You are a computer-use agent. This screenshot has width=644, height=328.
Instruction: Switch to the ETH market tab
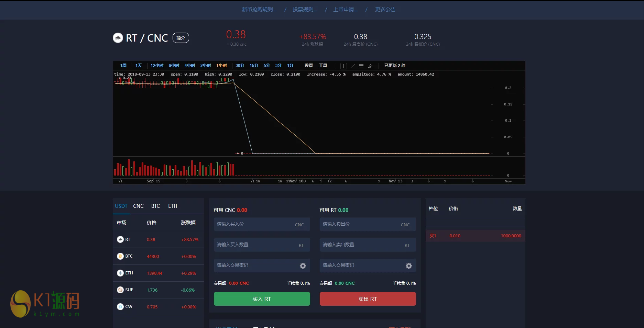(x=173, y=206)
